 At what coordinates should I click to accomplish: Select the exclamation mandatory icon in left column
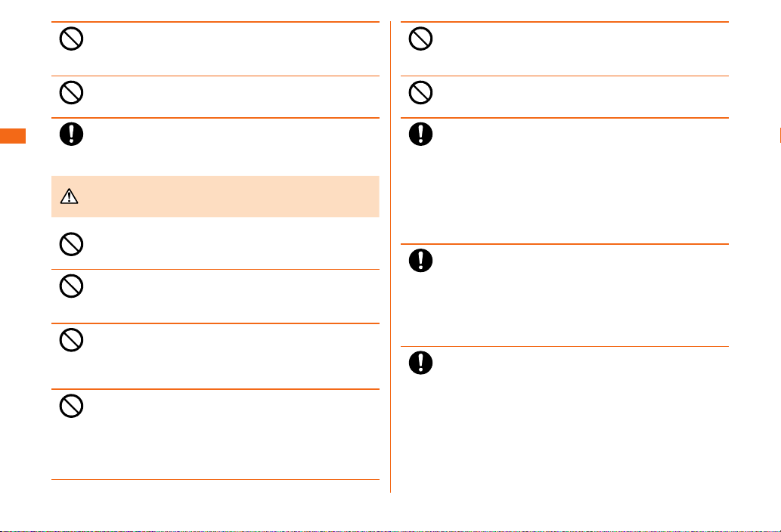(71, 135)
